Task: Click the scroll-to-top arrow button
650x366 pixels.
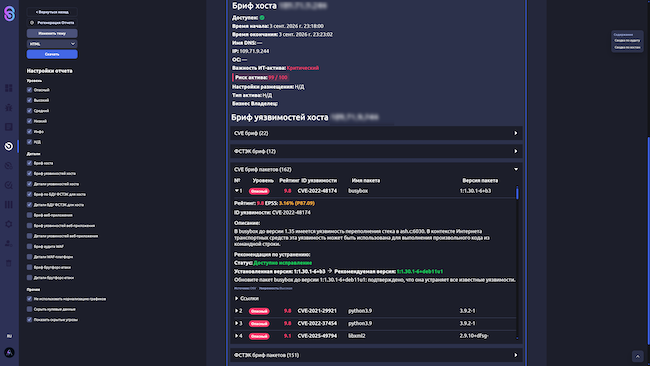Action: coord(638,356)
